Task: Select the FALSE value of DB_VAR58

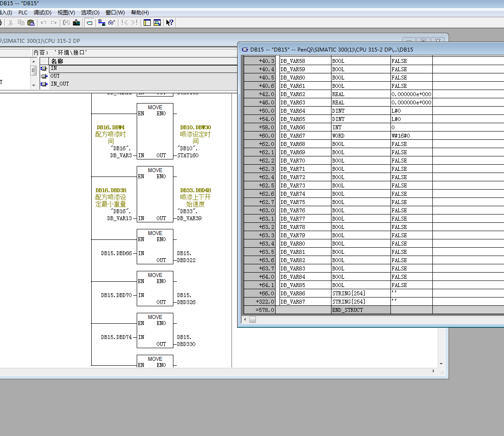Action: (411, 61)
